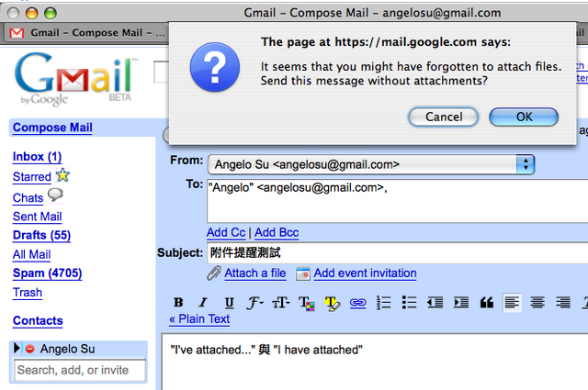This screenshot has height=390, width=588.
Task: Click the chat bubble icon beside Chats
Action: [55, 195]
